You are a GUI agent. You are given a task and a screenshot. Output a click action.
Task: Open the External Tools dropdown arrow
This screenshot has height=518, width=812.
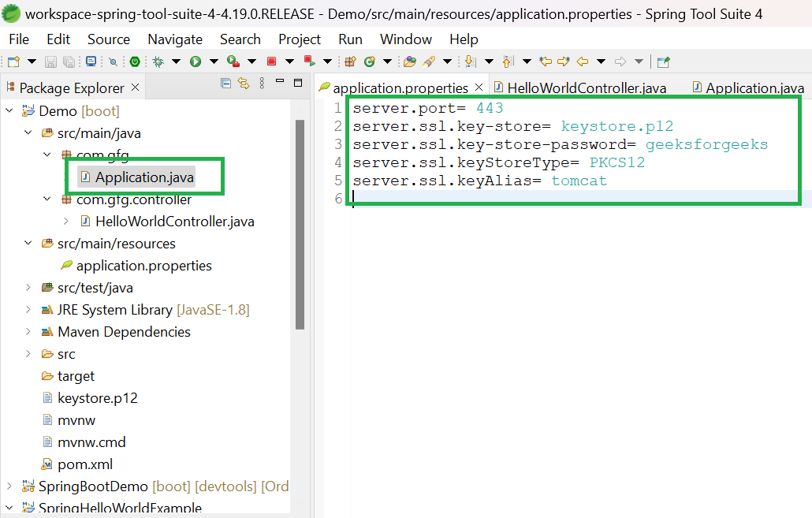(x=251, y=61)
